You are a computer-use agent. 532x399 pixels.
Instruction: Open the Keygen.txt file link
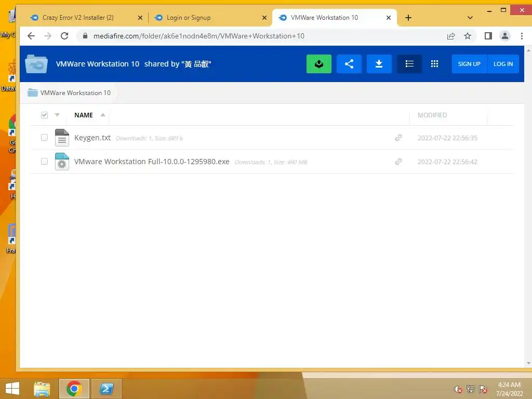[x=92, y=138]
